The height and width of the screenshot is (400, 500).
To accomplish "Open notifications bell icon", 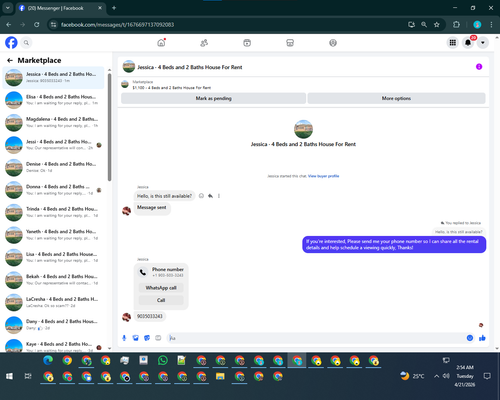I will (468, 43).
